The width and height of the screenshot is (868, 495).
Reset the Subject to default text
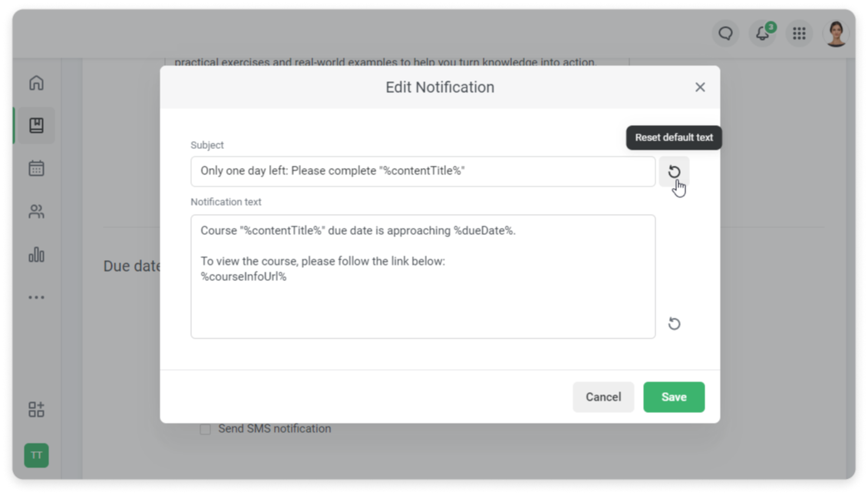coord(674,172)
